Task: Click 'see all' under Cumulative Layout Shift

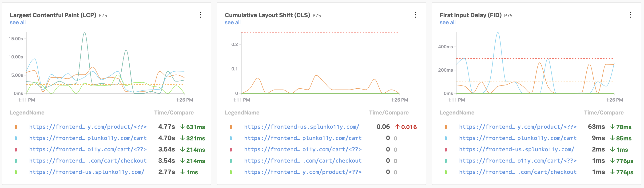Action: point(232,23)
